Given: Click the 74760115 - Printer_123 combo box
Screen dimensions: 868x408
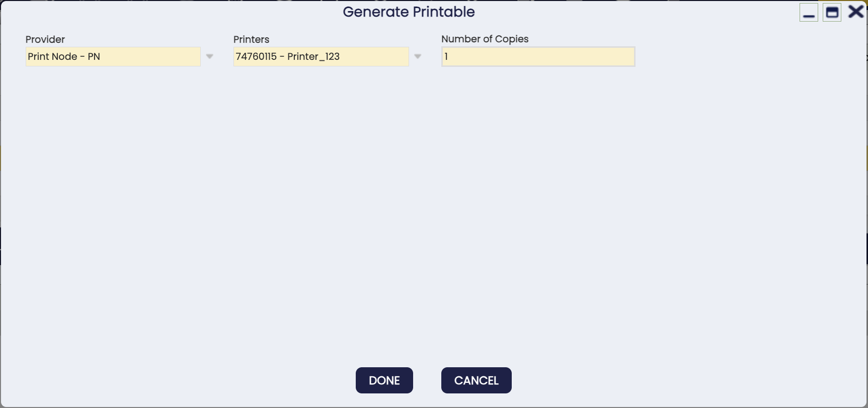Looking at the screenshot, I should (x=321, y=56).
